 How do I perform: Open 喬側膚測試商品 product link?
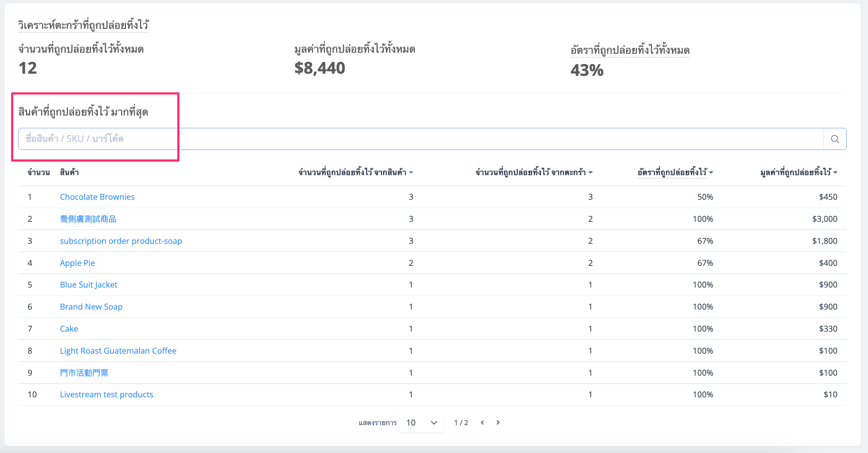click(x=88, y=219)
